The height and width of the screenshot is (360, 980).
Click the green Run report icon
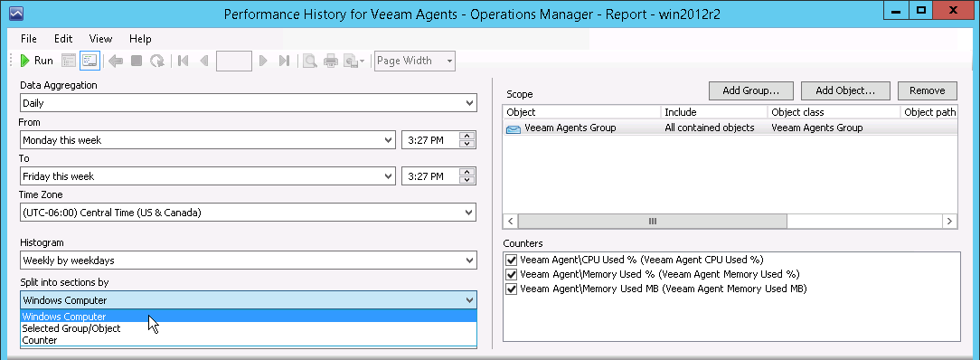pyautogui.click(x=25, y=61)
